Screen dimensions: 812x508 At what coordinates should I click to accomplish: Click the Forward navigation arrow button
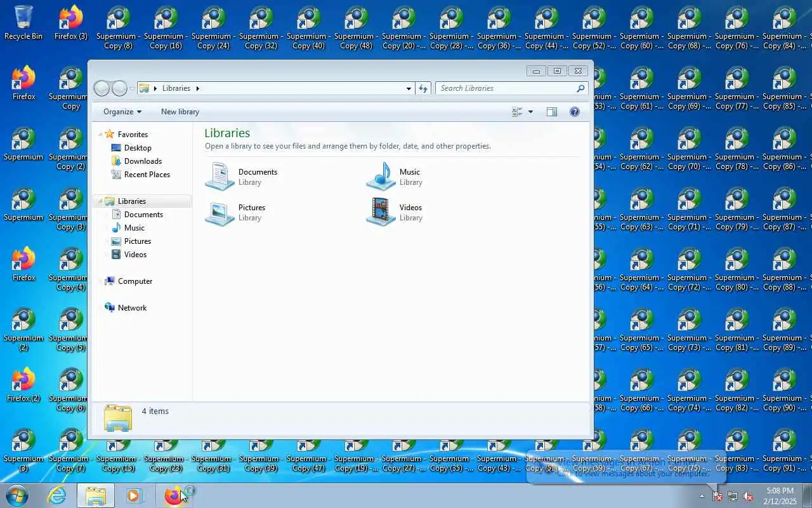click(x=119, y=88)
